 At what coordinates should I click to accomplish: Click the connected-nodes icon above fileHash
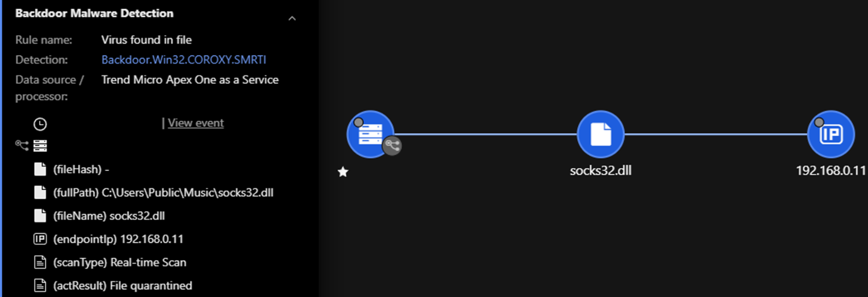[x=22, y=146]
